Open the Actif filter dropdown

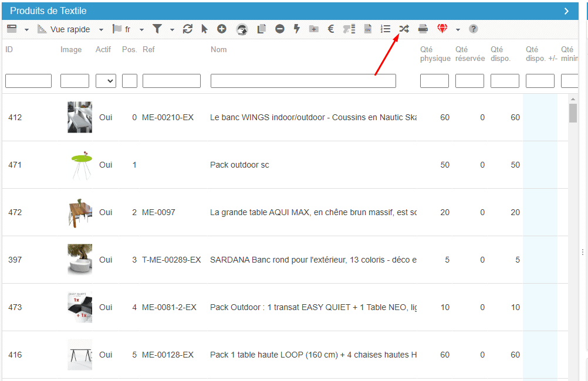pyautogui.click(x=106, y=81)
